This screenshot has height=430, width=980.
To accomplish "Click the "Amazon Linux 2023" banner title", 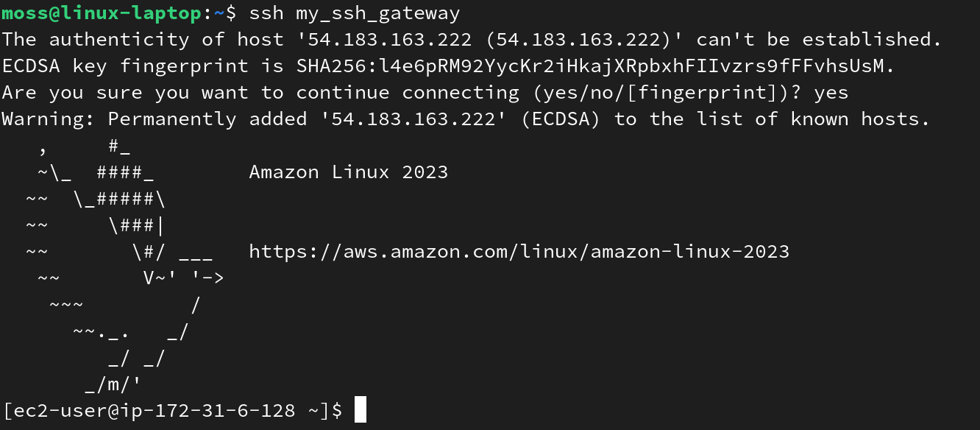I will coord(348,172).
